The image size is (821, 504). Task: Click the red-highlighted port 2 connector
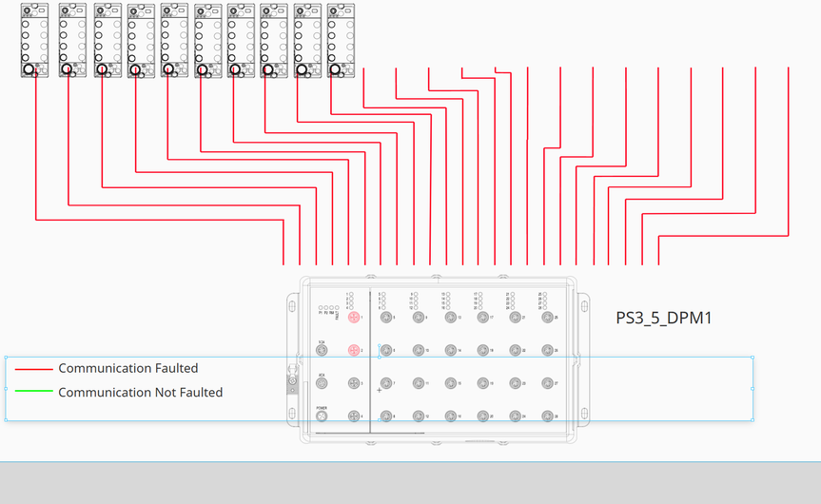(354, 351)
